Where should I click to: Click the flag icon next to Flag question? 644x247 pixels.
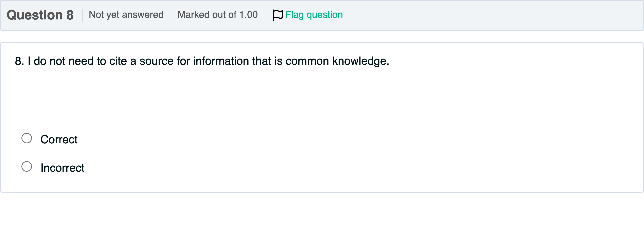point(277,15)
